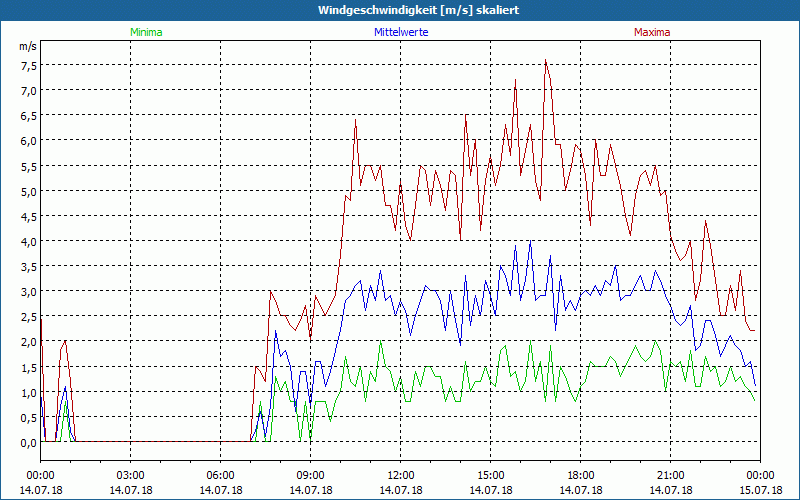The image size is (800, 500).
Task: Click the m/s unit label on axis
Action: pyautogui.click(x=28, y=46)
